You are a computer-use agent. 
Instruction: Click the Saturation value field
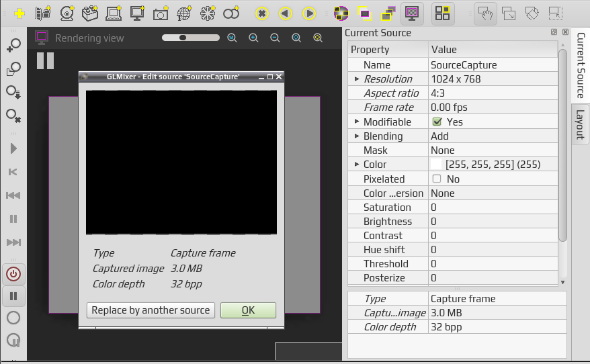493,208
